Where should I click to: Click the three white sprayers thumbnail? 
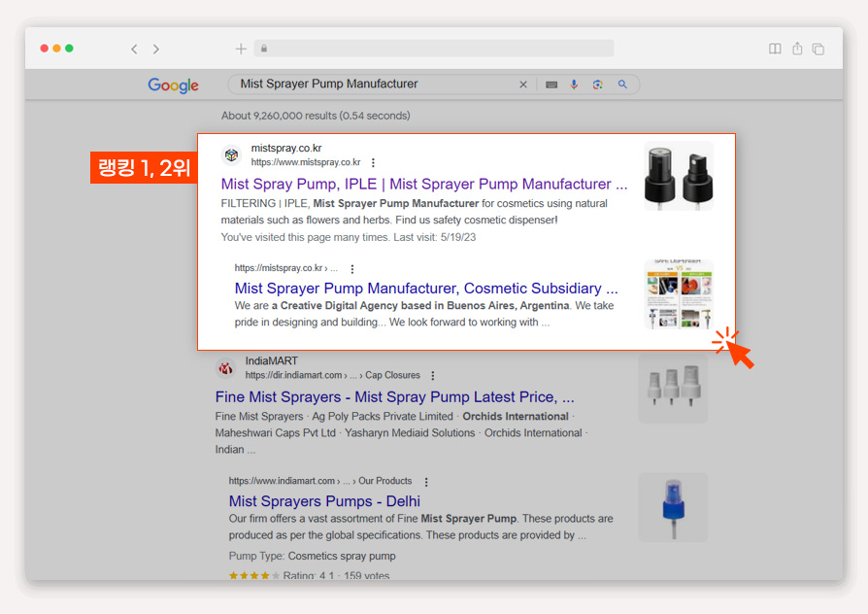pos(673,389)
